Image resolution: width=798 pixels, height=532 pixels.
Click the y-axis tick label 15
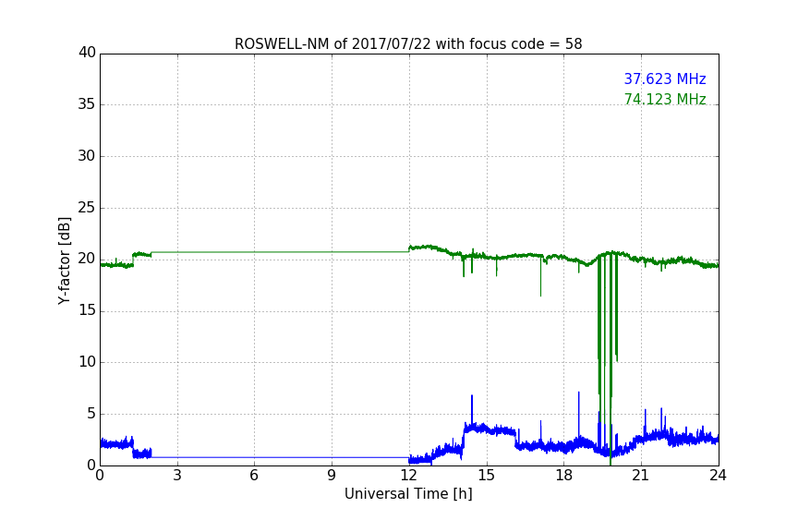click(x=87, y=310)
